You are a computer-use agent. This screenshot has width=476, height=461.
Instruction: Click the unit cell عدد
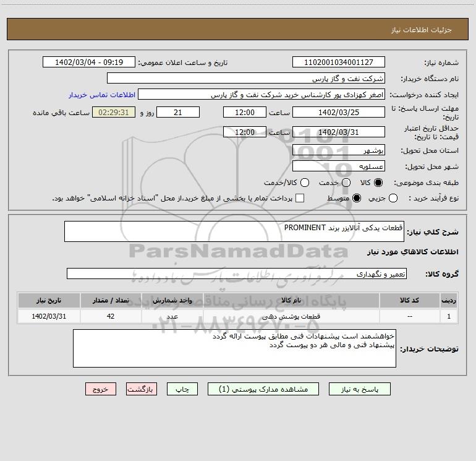[x=172, y=316]
